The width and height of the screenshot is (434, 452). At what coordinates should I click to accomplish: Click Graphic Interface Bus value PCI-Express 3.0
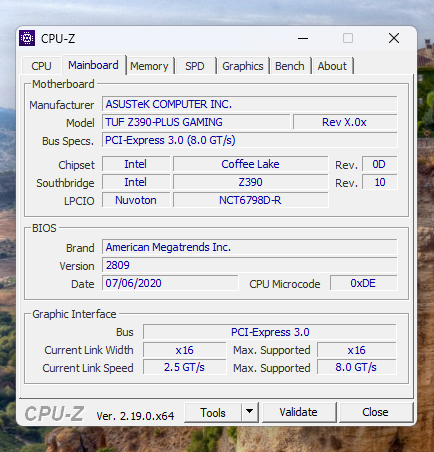(x=270, y=332)
